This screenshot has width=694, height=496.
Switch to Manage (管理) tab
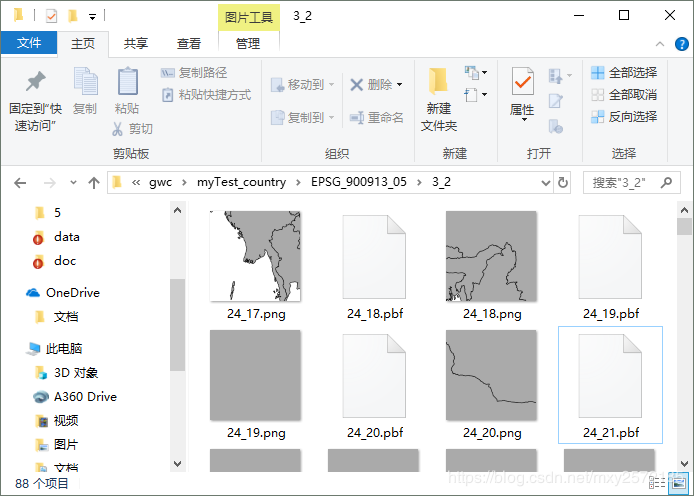[x=248, y=43]
